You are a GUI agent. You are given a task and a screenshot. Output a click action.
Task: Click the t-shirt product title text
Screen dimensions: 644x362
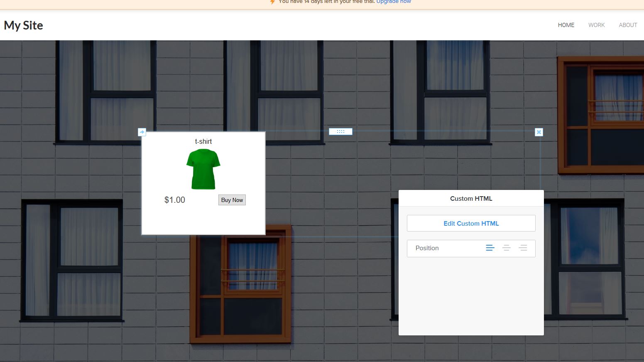click(x=203, y=141)
